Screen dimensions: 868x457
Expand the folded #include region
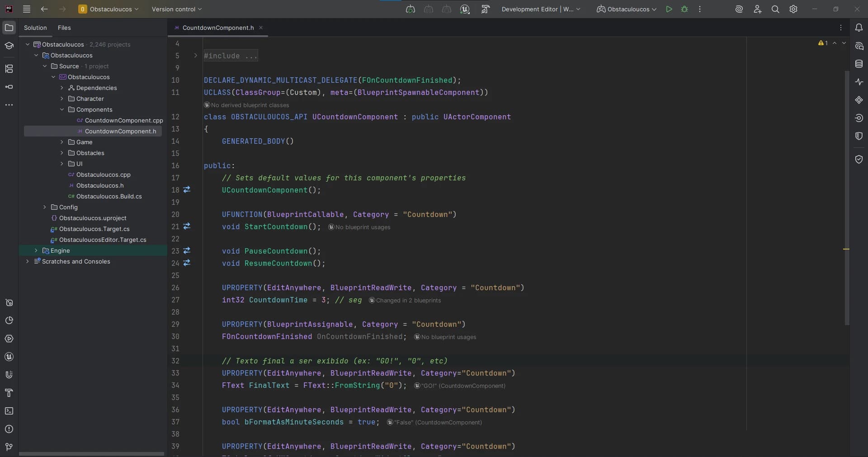click(x=195, y=56)
